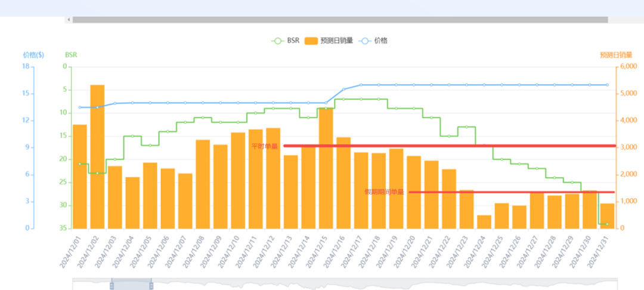Screen dimensions: 644x290
Task: Click the blue price point at 2024/12/31
Action: point(608,85)
